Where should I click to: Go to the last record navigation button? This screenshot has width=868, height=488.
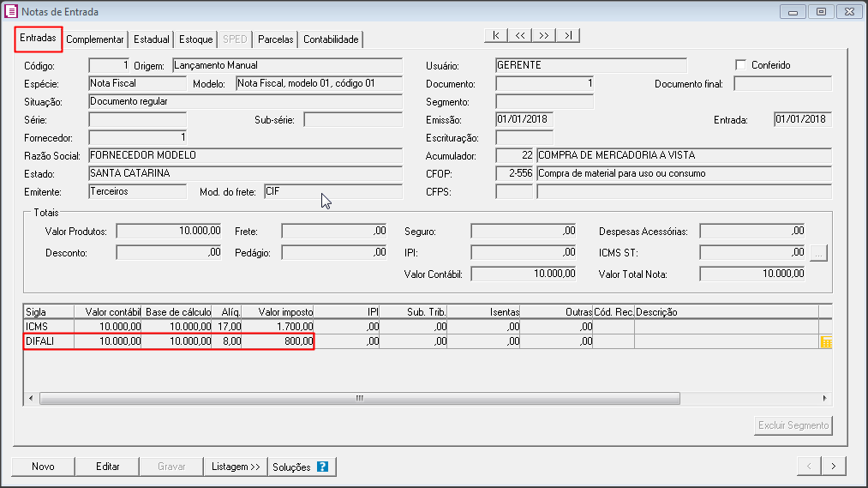[568, 35]
